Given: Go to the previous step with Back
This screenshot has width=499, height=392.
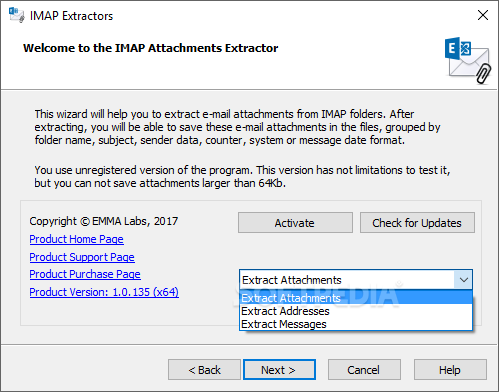Looking at the screenshot, I should click(204, 370).
